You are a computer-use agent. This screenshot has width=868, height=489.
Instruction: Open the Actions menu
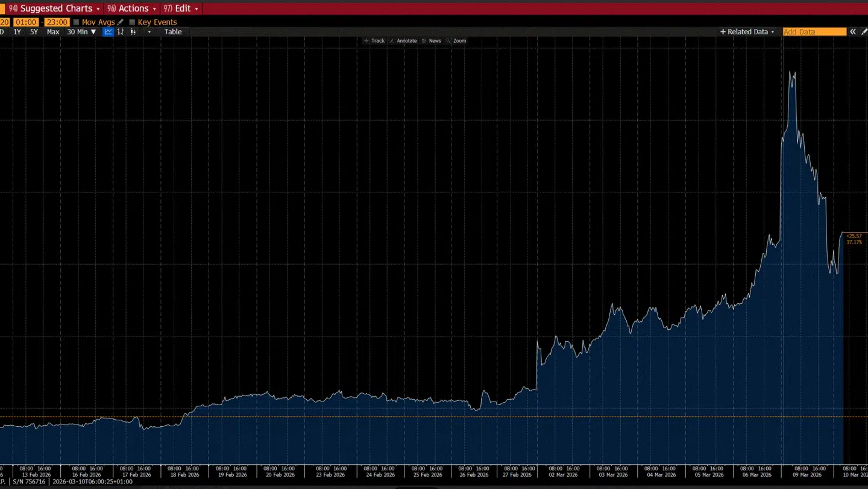[x=132, y=8]
